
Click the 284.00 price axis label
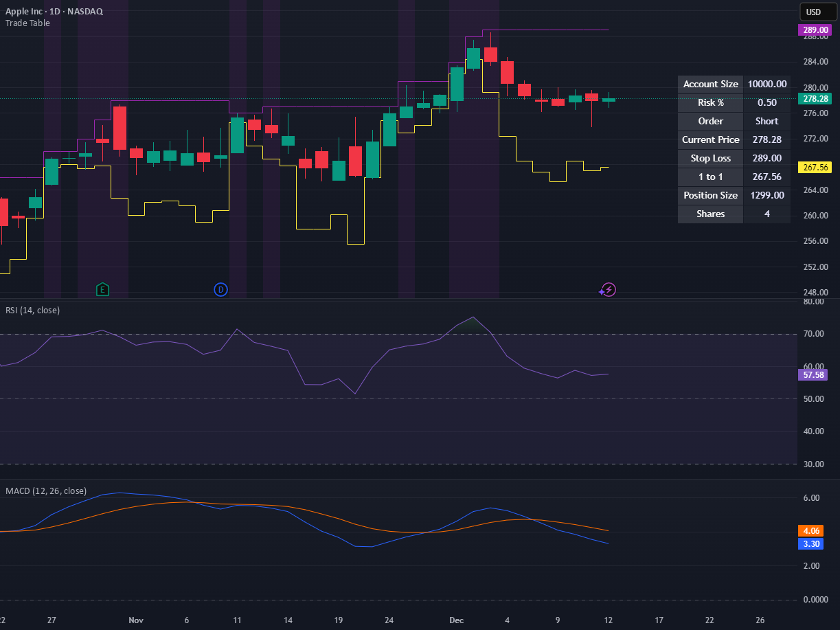(815, 62)
